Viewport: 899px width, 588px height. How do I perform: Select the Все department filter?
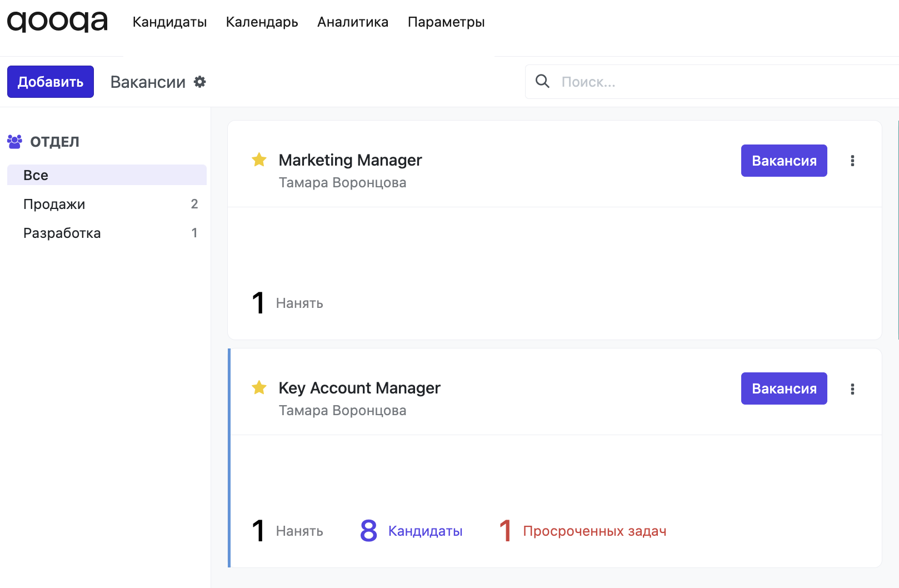107,175
